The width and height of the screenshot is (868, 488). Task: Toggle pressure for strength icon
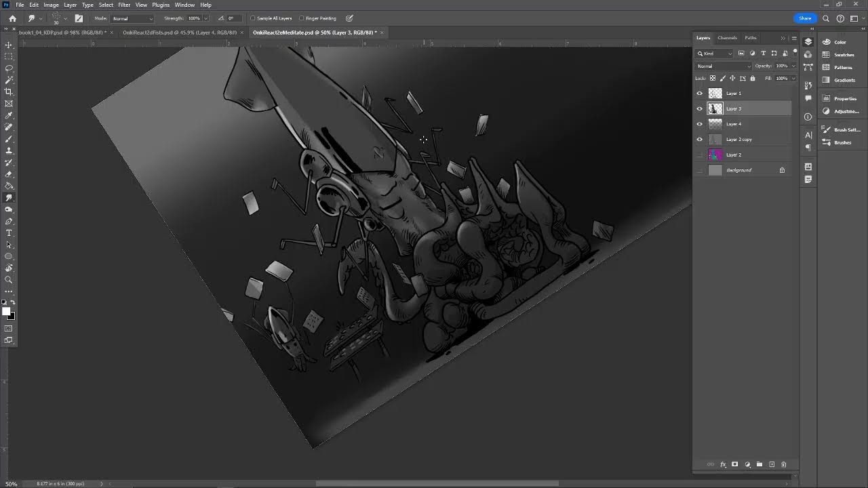click(349, 18)
